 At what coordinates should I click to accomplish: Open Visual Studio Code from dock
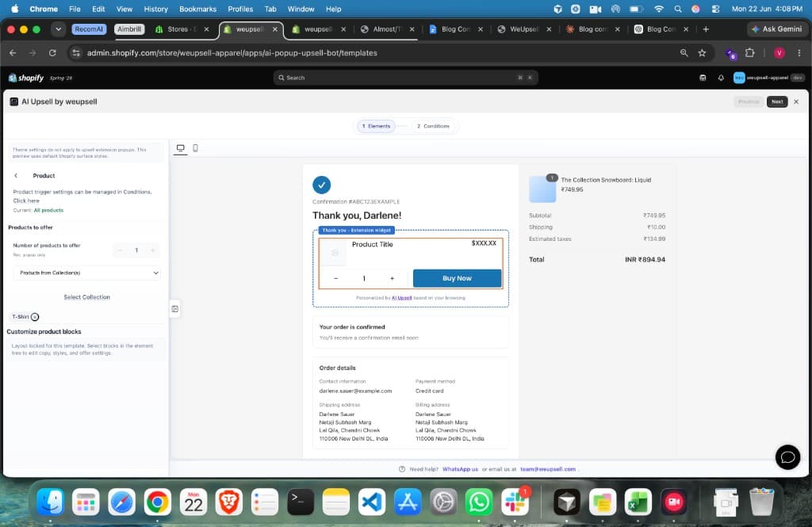point(372,502)
